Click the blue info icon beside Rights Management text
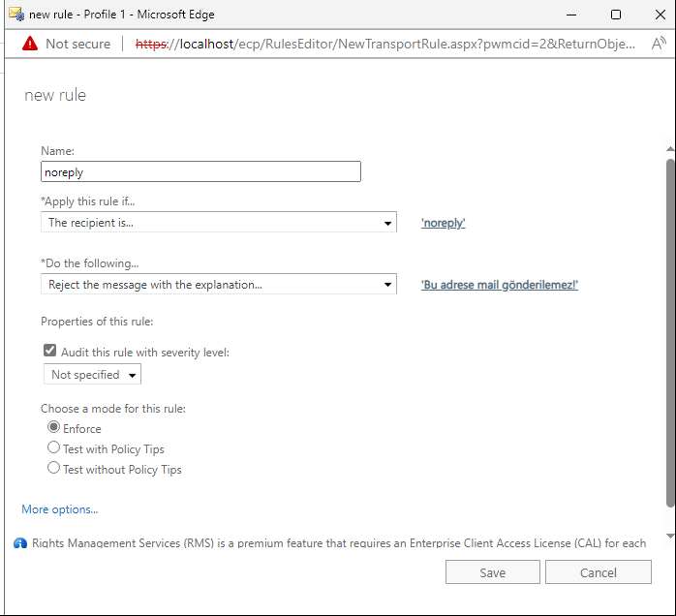 tap(19, 543)
